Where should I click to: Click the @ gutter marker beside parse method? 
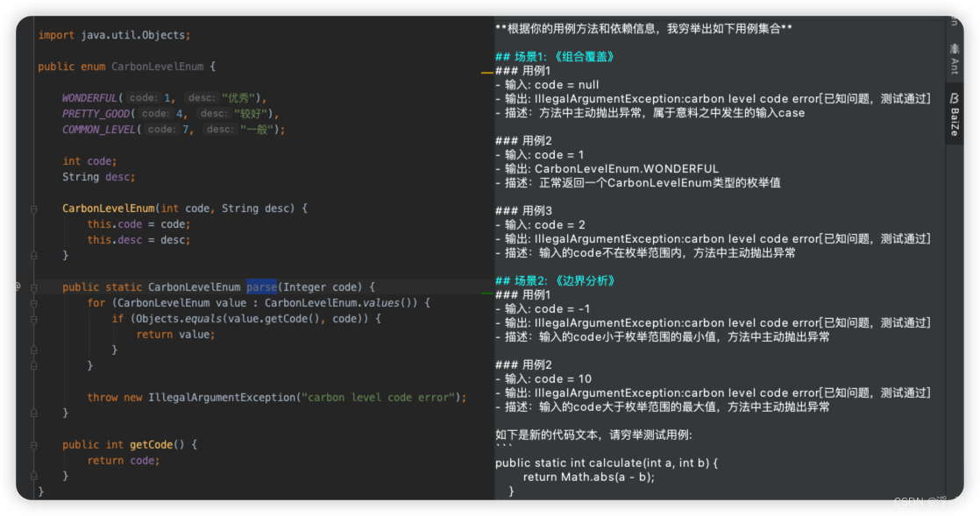click(18, 286)
